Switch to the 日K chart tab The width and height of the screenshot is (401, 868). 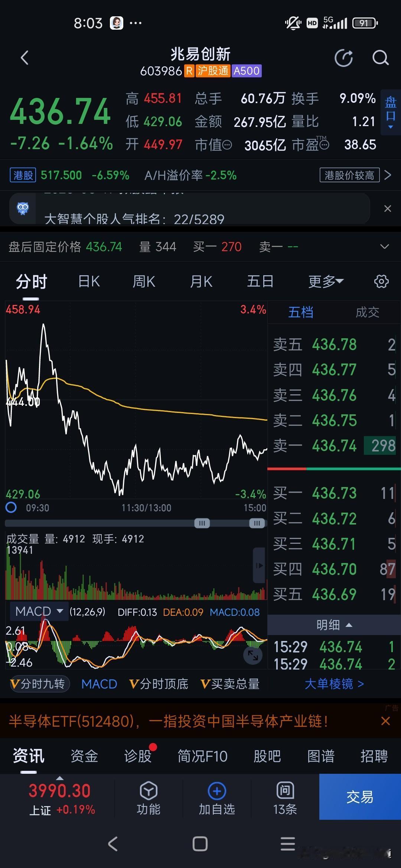pyautogui.click(x=89, y=282)
